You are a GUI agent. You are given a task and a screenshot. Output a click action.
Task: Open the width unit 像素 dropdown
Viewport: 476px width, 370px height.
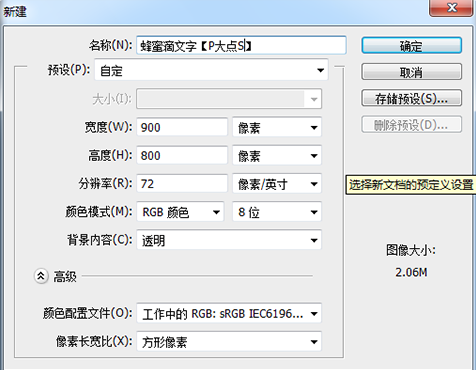pyautogui.click(x=277, y=127)
